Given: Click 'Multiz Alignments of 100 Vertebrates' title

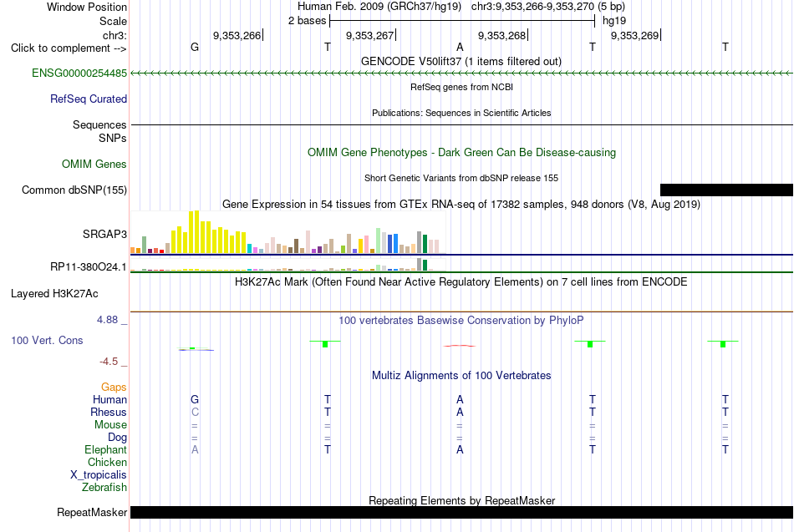Looking at the screenshot, I should [x=461, y=376].
